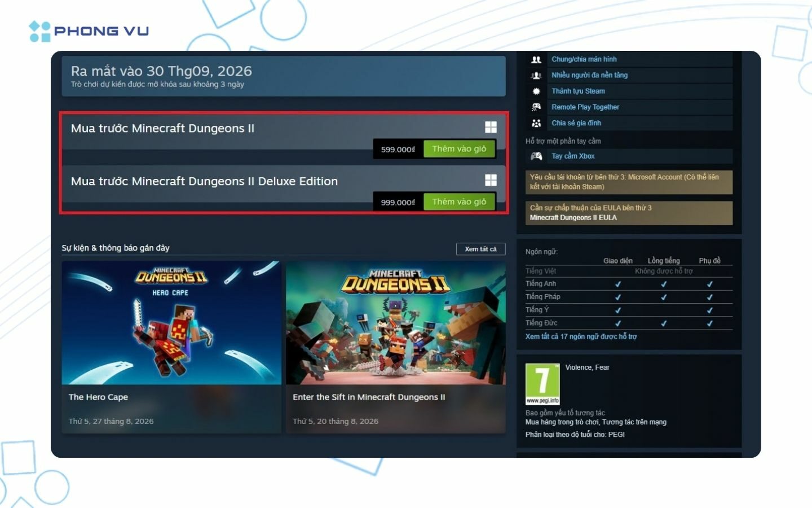Click the 'Phụ đề' column header
Image resolution: width=812 pixels, height=508 pixels.
(x=710, y=261)
